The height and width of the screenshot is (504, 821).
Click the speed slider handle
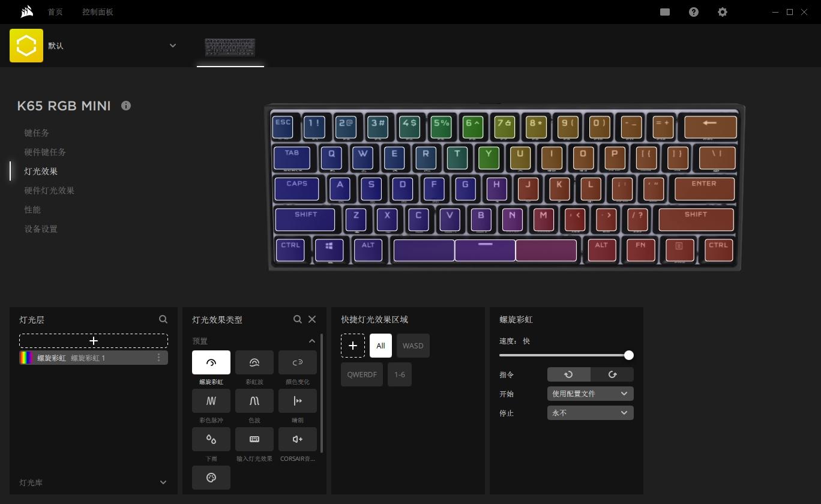(x=628, y=355)
